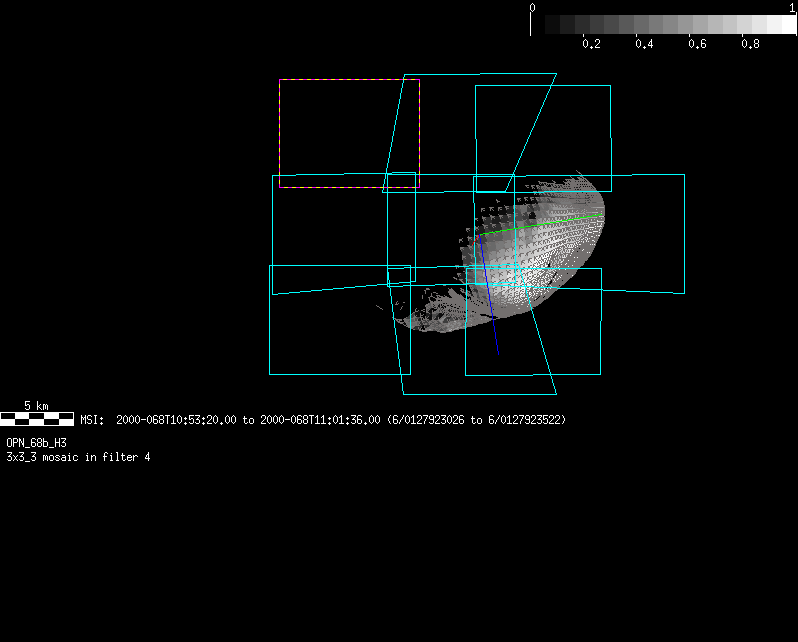
Task: Select the 0.6 colorbar tick label
Action: click(697, 44)
